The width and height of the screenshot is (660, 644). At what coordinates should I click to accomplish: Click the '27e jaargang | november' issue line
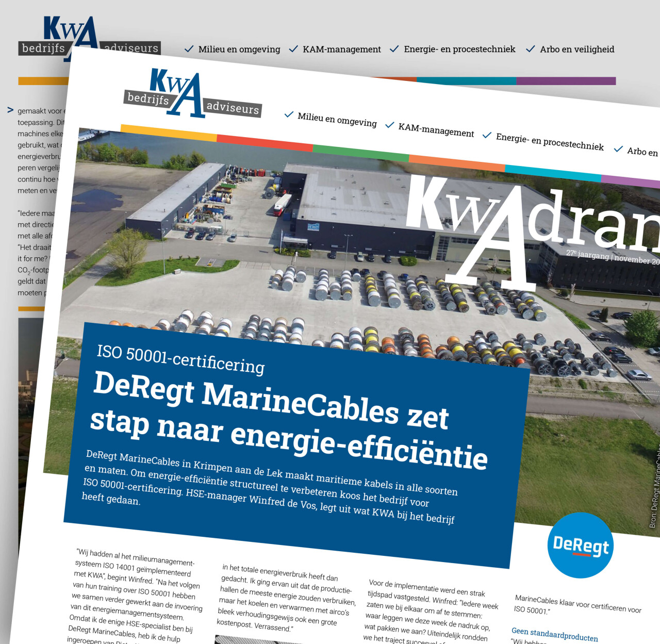[x=613, y=257]
